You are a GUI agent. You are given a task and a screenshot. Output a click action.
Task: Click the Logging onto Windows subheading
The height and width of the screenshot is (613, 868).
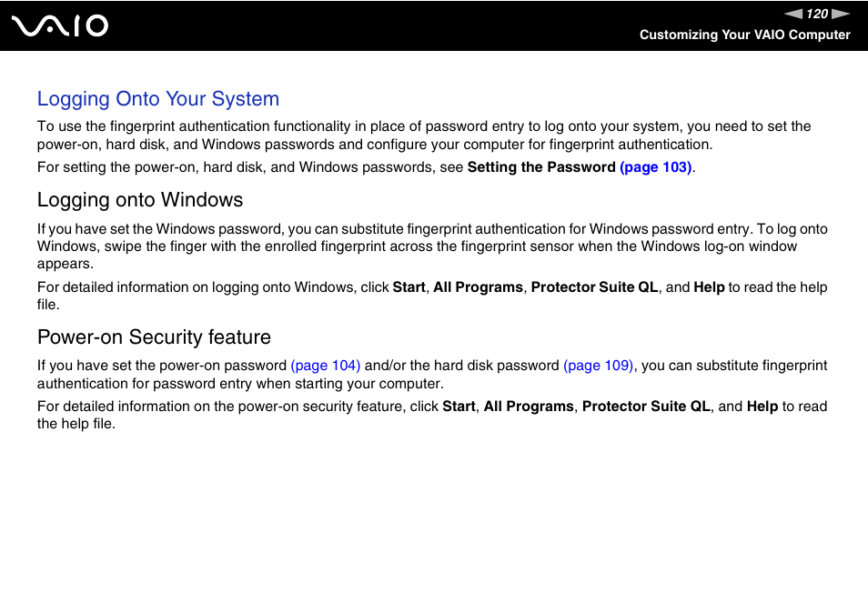[x=140, y=200]
